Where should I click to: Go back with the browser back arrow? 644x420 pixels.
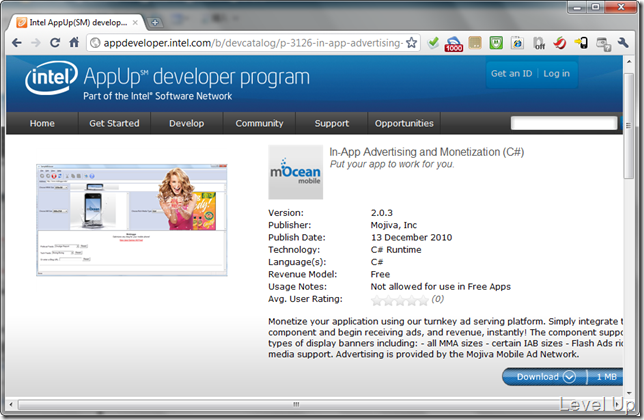tap(17, 43)
